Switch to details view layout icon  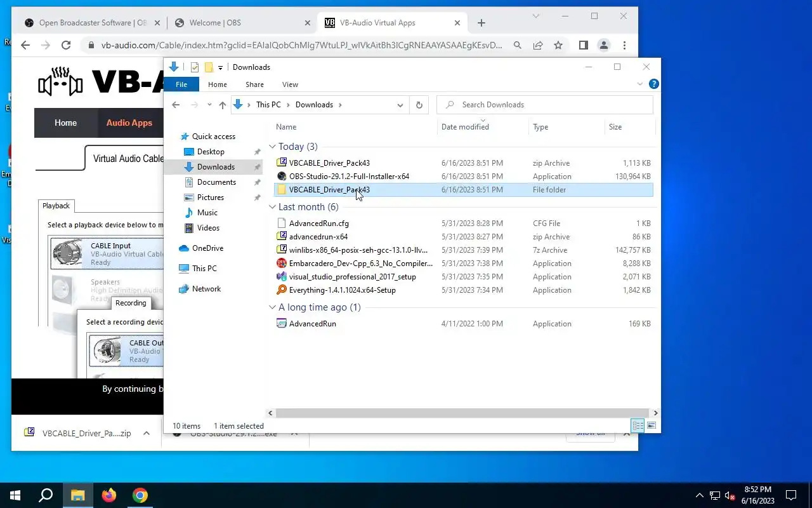[x=638, y=426]
